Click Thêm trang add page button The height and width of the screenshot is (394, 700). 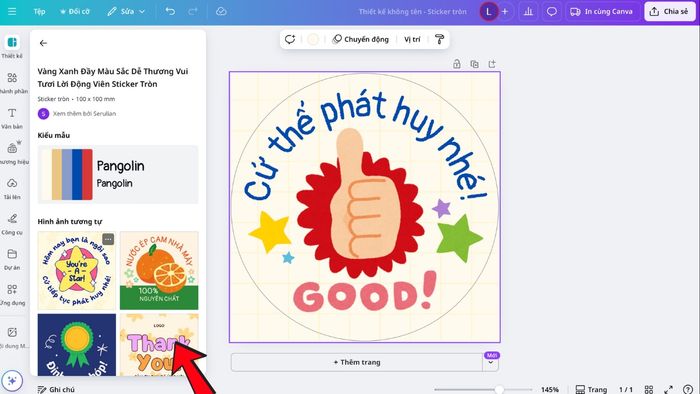(x=357, y=362)
